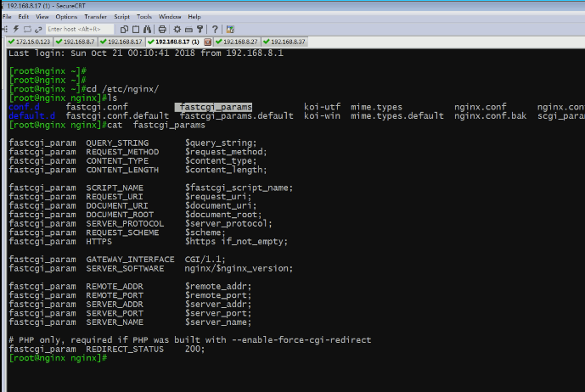Click the SERVER_PROTOCOL parameter name
The height and width of the screenshot is (392, 585).
coord(125,224)
